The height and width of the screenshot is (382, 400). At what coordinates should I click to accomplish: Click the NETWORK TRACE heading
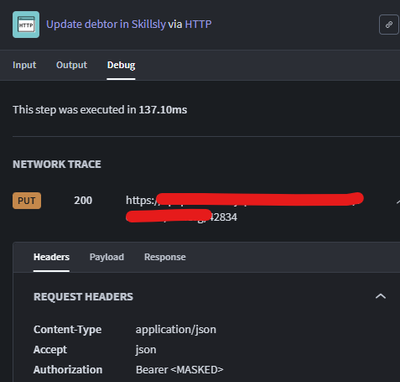pos(57,164)
